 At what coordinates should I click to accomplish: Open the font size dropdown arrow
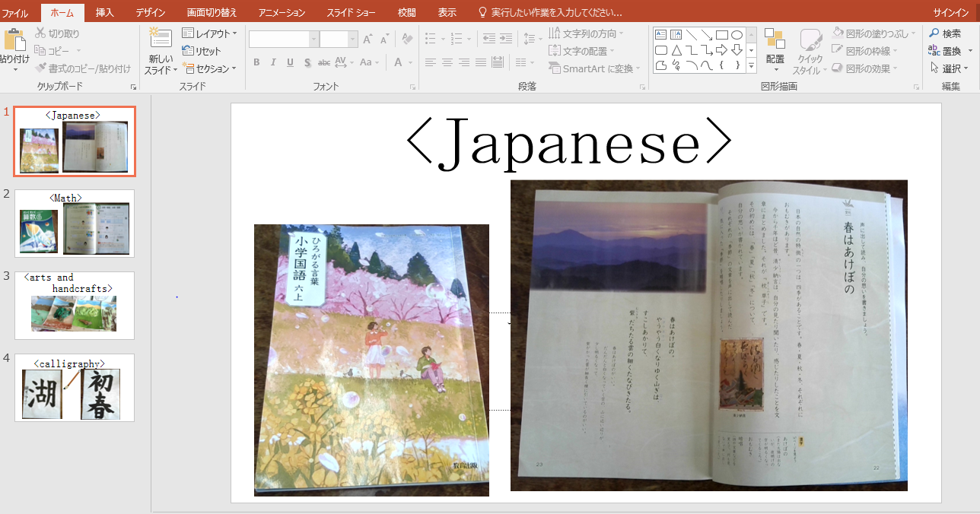352,40
